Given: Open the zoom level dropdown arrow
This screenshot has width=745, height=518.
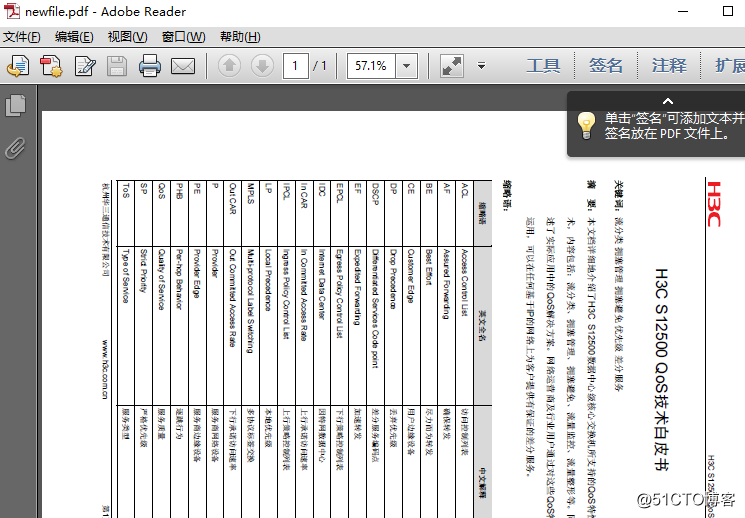Looking at the screenshot, I should pyautogui.click(x=406, y=66).
